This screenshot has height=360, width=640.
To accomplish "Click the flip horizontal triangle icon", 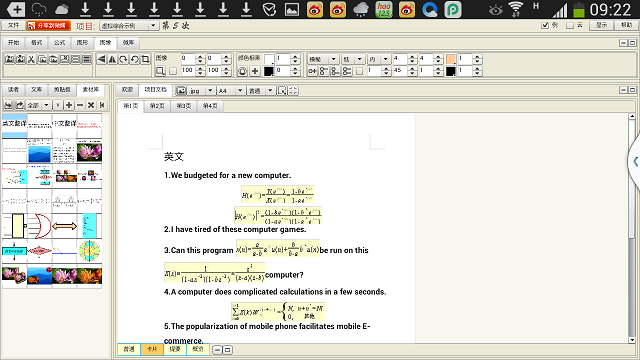I will [101, 59].
